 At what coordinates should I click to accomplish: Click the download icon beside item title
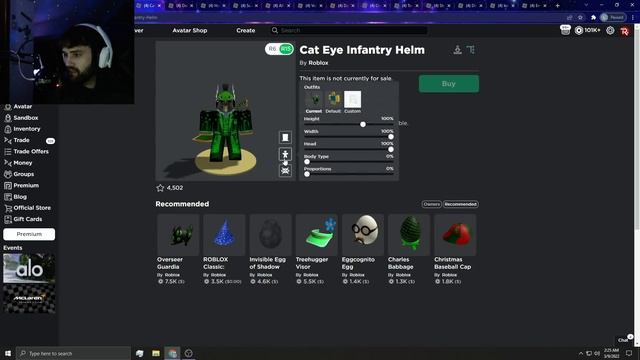(458, 50)
